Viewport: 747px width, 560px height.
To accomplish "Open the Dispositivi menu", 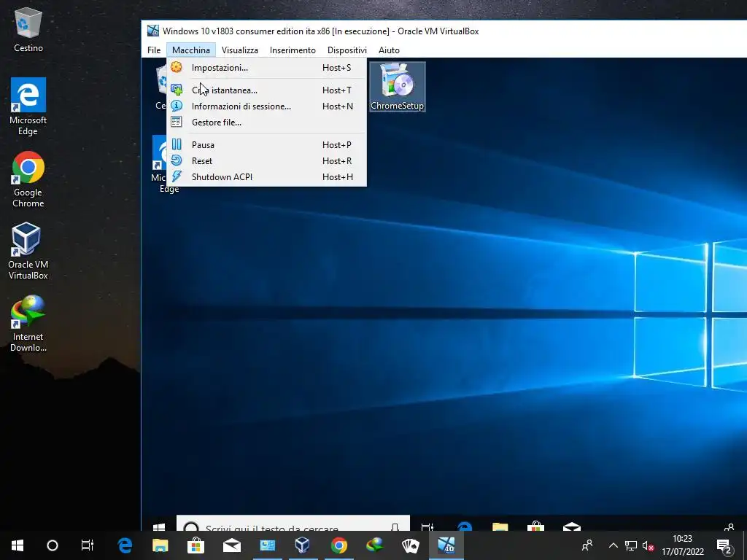I will [x=347, y=50].
